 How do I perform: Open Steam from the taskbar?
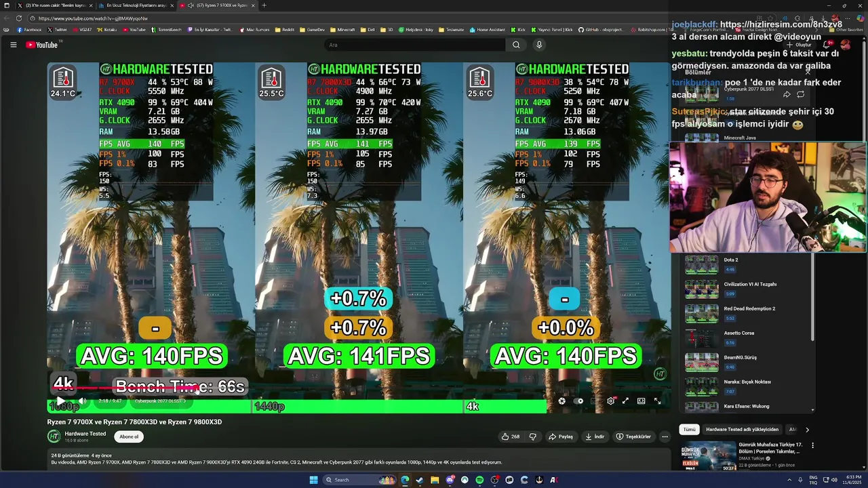coord(420,480)
